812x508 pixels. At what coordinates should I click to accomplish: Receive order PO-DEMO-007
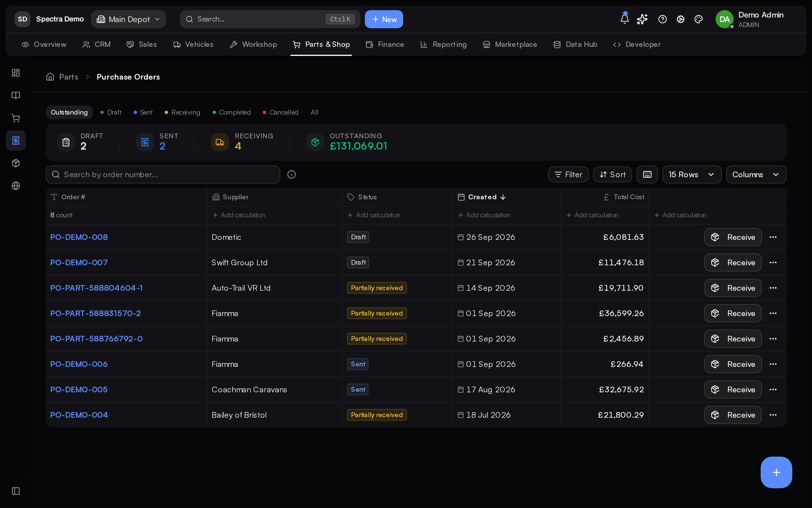click(733, 262)
